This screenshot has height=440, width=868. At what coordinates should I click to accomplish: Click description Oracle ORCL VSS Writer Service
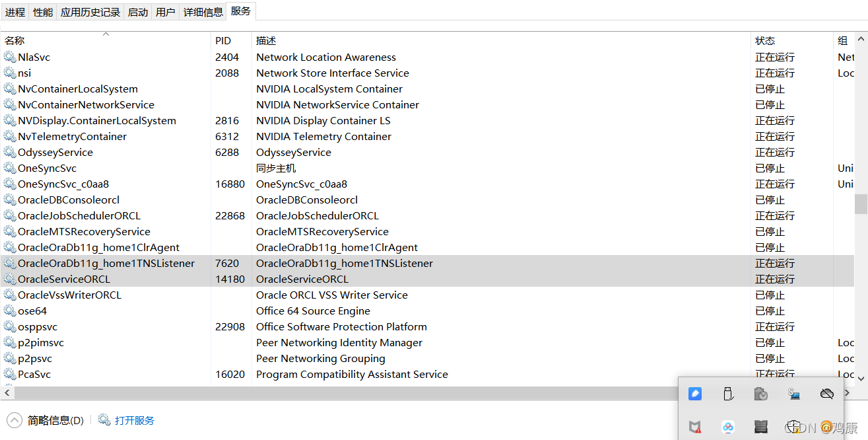point(332,295)
